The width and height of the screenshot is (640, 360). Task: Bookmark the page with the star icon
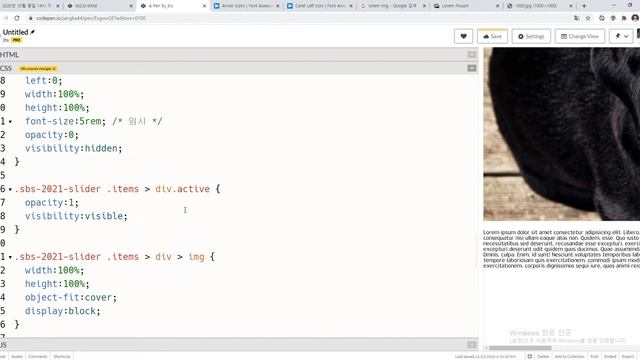click(x=588, y=18)
